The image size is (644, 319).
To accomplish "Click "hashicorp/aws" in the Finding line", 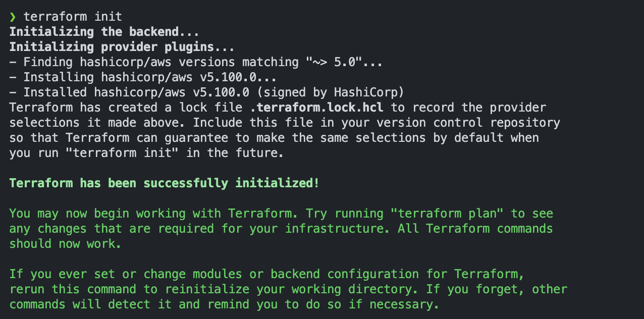I will [126, 62].
